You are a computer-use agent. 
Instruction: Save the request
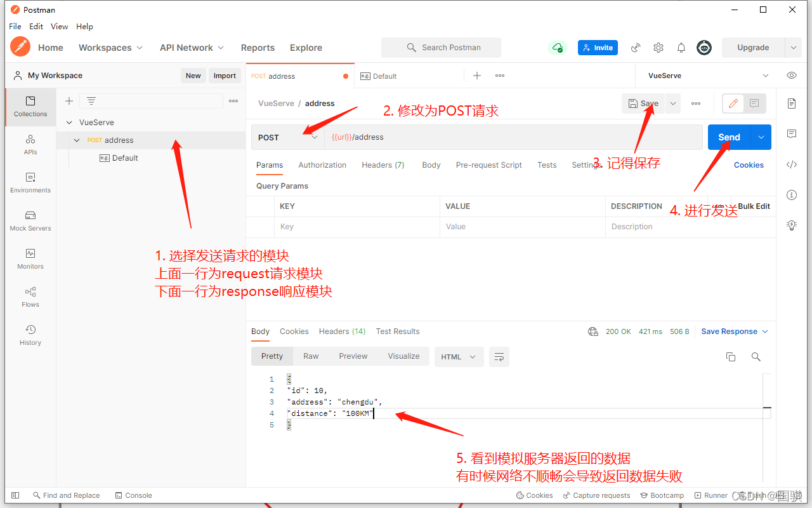tap(643, 104)
